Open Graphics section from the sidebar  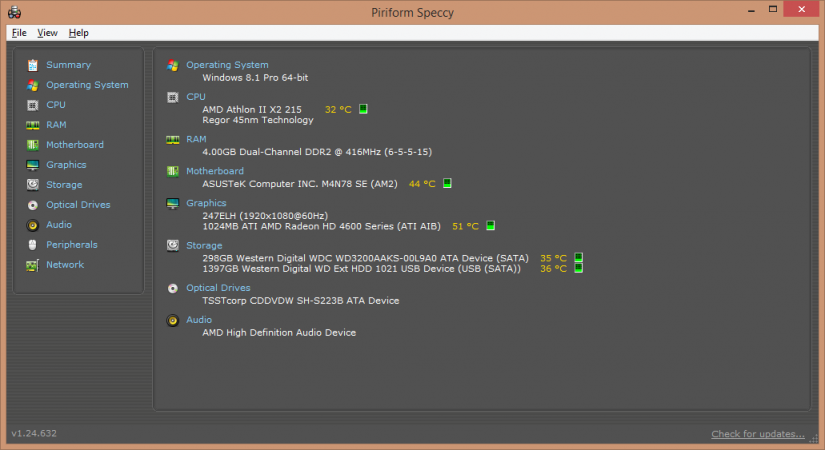pyautogui.click(x=66, y=165)
